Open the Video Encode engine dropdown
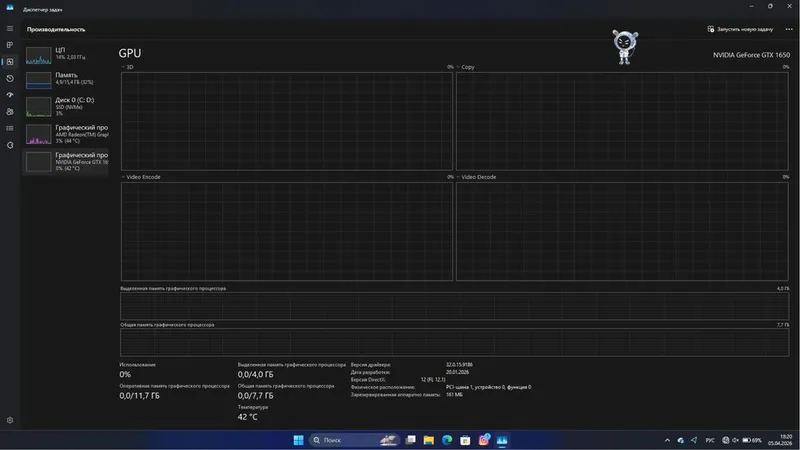800x450 pixels. coord(141,177)
